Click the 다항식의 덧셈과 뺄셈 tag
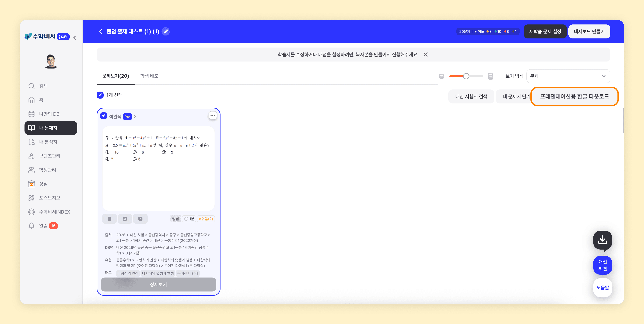Image resolution: width=644 pixels, height=324 pixels. pos(158,273)
